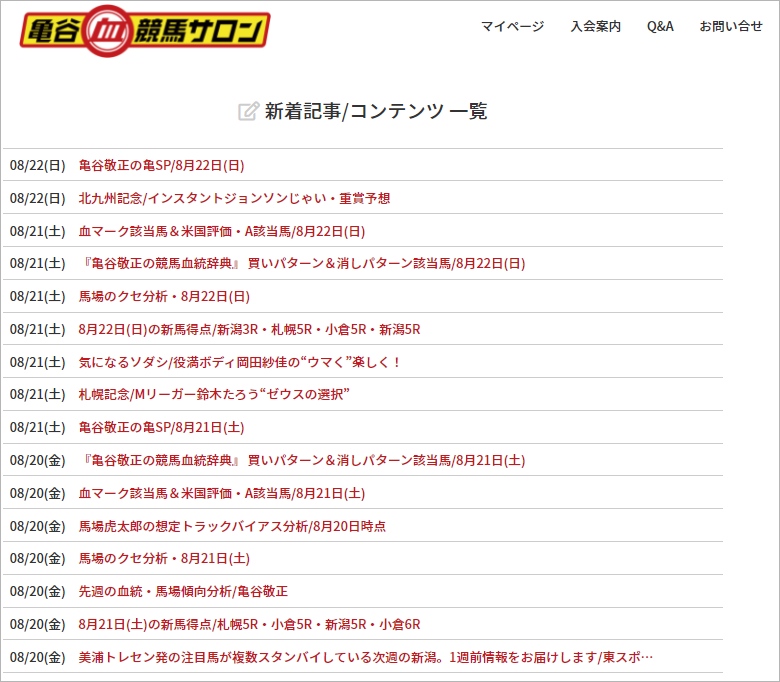This screenshot has width=780, height=682.
Task: Open the マイページ menu item
Action: [512, 26]
